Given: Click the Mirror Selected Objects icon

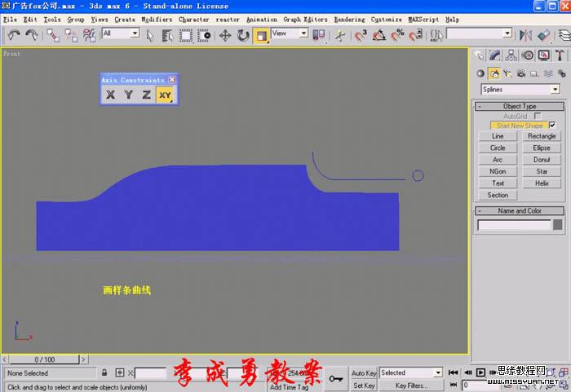Looking at the screenshot, I should [x=525, y=36].
